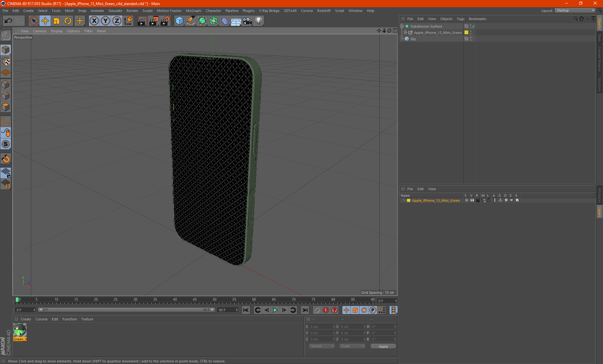This screenshot has width=603, height=364.
Task: Click the Undo arrow icon
Action: (8, 21)
